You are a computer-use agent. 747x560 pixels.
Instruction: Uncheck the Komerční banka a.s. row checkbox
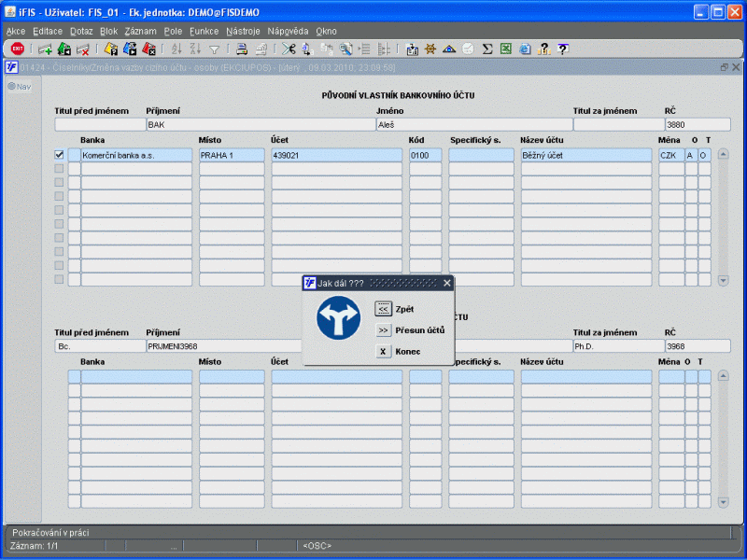[59, 155]
